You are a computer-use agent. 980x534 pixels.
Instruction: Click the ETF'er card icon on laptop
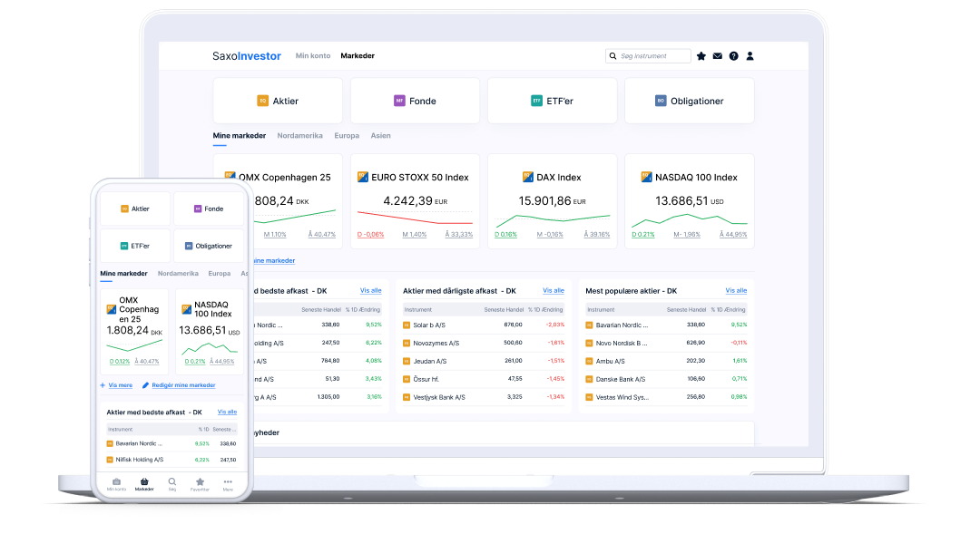pyautogui.click(x=536, y=101)
